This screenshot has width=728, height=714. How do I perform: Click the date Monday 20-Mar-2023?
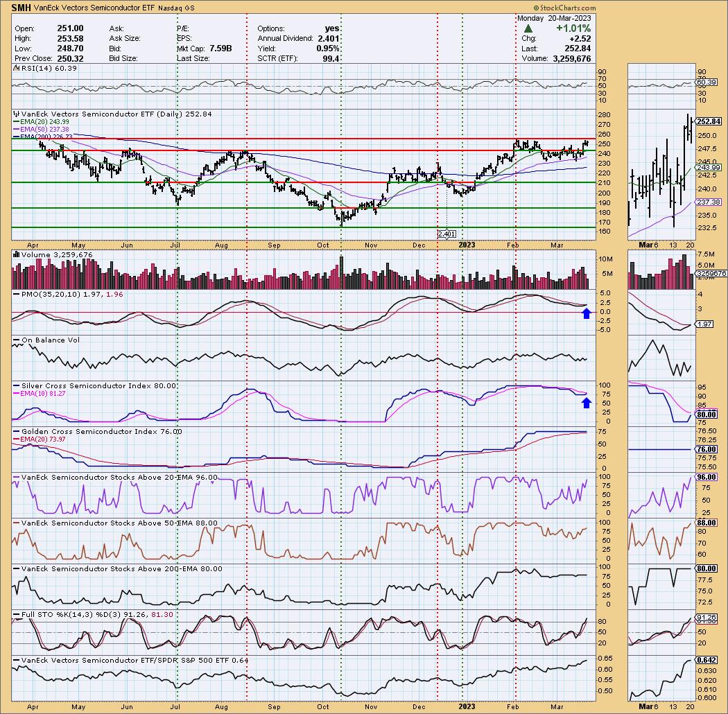coord(555,18)
